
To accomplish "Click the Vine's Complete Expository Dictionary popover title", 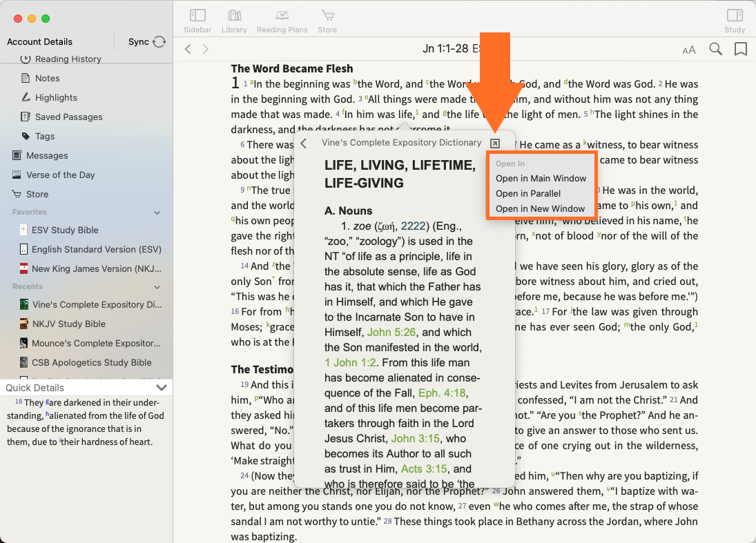I will coord(402,143).
